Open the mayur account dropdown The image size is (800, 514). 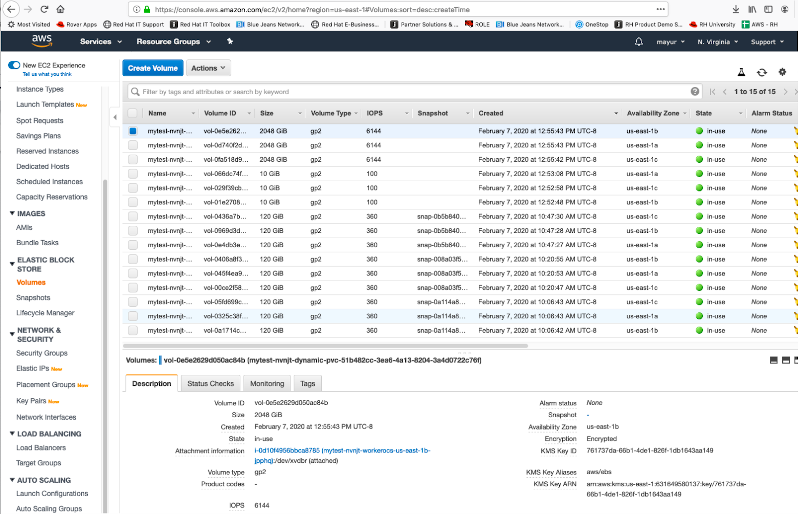coord(670,42)
